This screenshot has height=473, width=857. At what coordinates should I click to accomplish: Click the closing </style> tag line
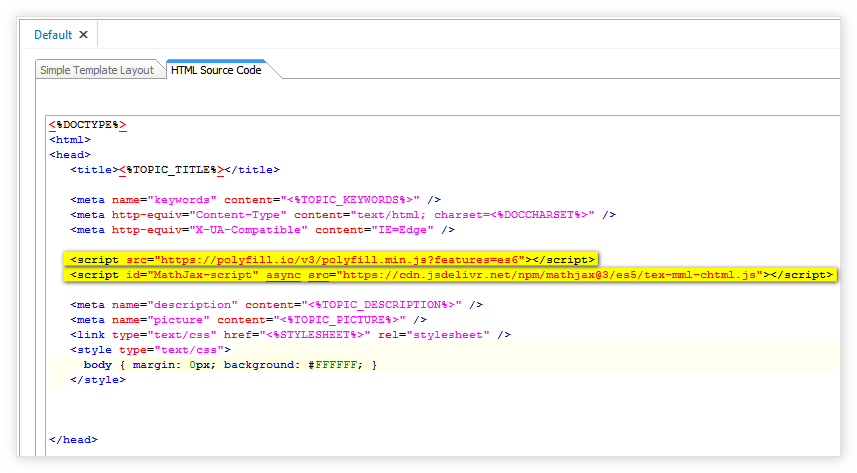coord(98,380)
